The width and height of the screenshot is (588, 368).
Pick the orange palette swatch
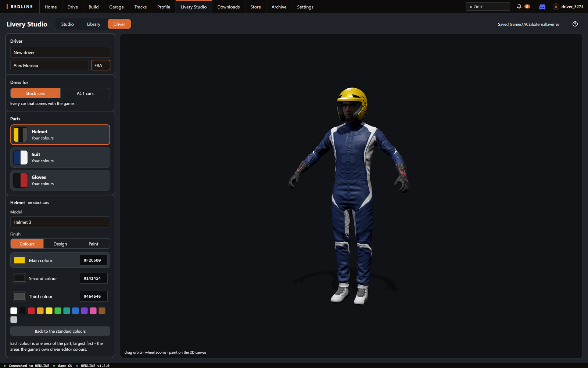(x=40, y=311)
